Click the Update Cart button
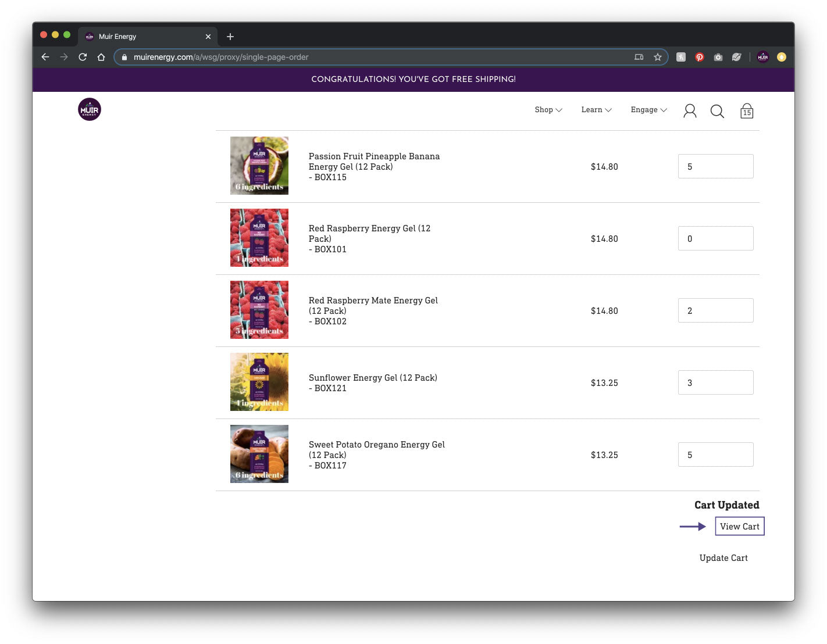Screen dimensions: 827x644 [723, 558]
